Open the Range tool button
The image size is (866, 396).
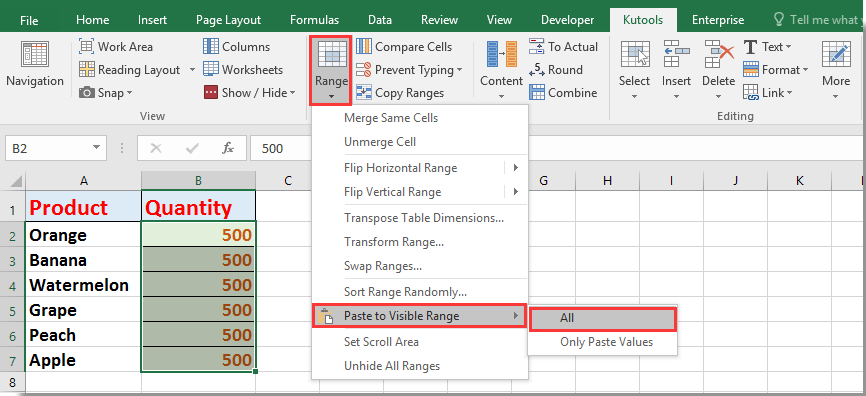331,71
